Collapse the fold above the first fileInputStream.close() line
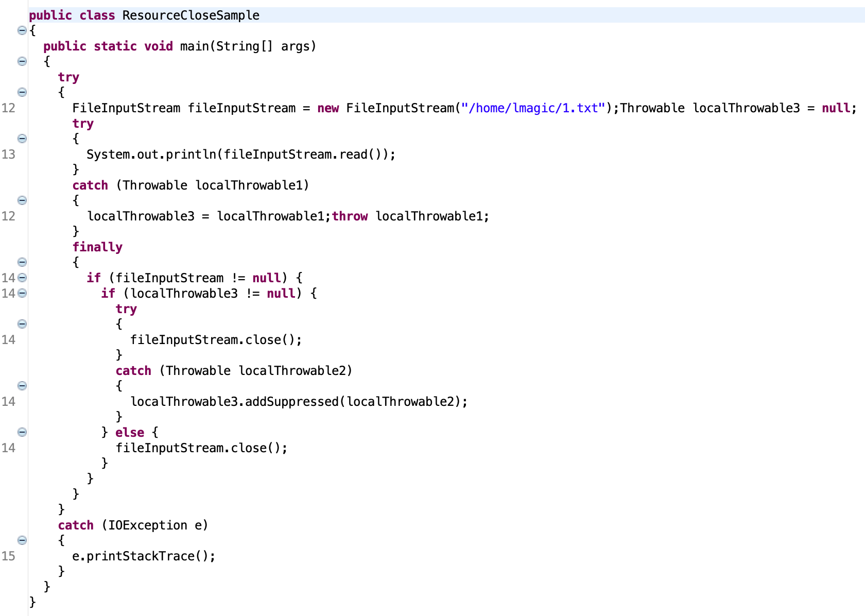This screenshot has width=865, height=616. [x=22, y=324]
